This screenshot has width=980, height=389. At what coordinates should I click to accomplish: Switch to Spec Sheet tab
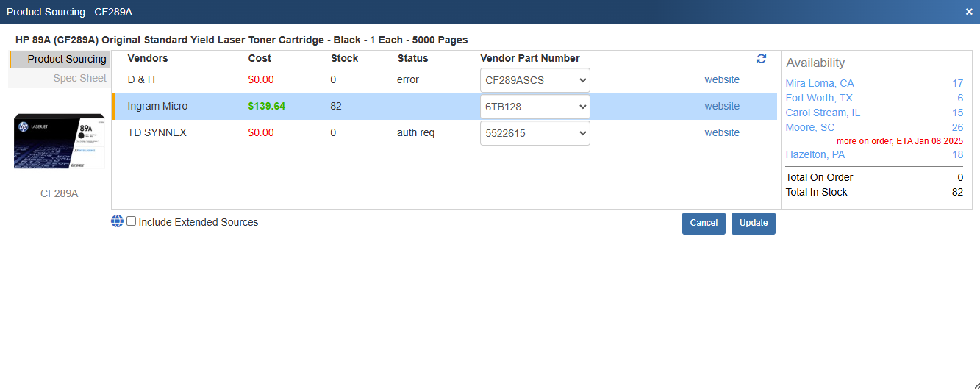[60, 79]
